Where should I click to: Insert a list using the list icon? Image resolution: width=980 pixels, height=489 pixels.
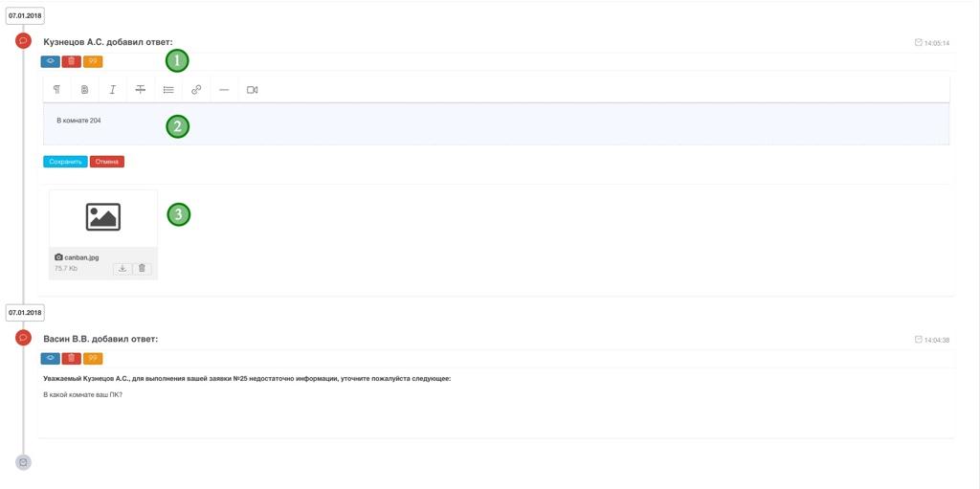coord(168,90)
